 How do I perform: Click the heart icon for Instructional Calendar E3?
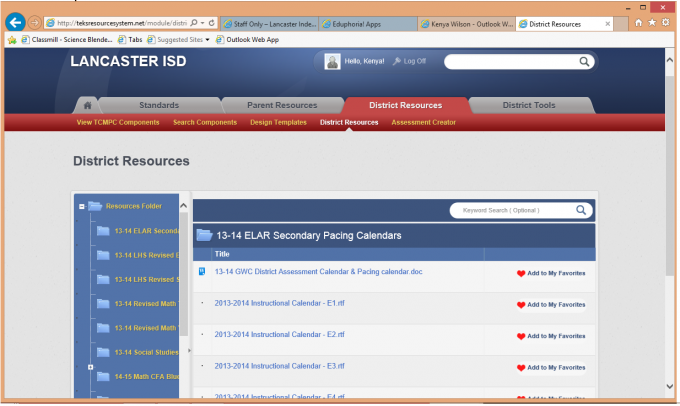(x=521, y=368)
